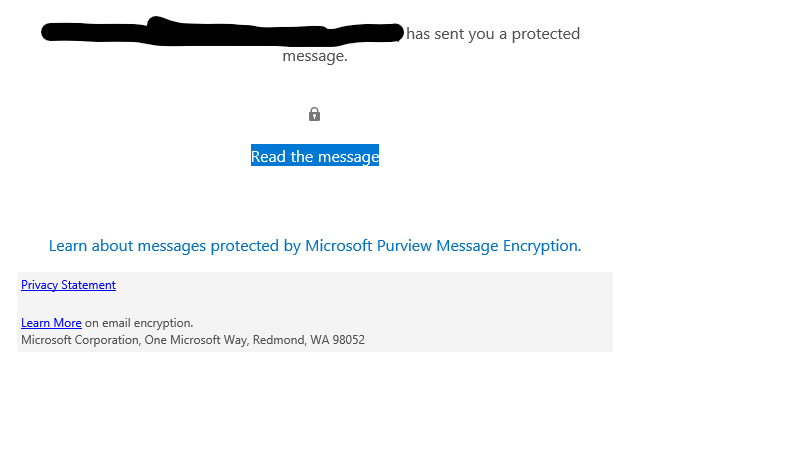Open the blue Read the message button
The image size is (791, 451).
[315, 155]
